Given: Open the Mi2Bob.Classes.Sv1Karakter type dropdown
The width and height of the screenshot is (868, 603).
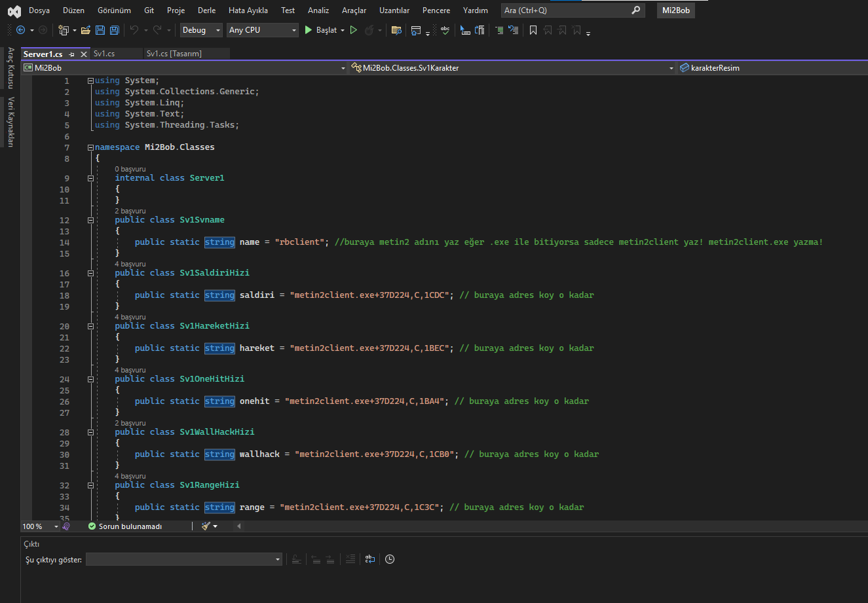Looking at the screenshot, I should tap(512, 67).
